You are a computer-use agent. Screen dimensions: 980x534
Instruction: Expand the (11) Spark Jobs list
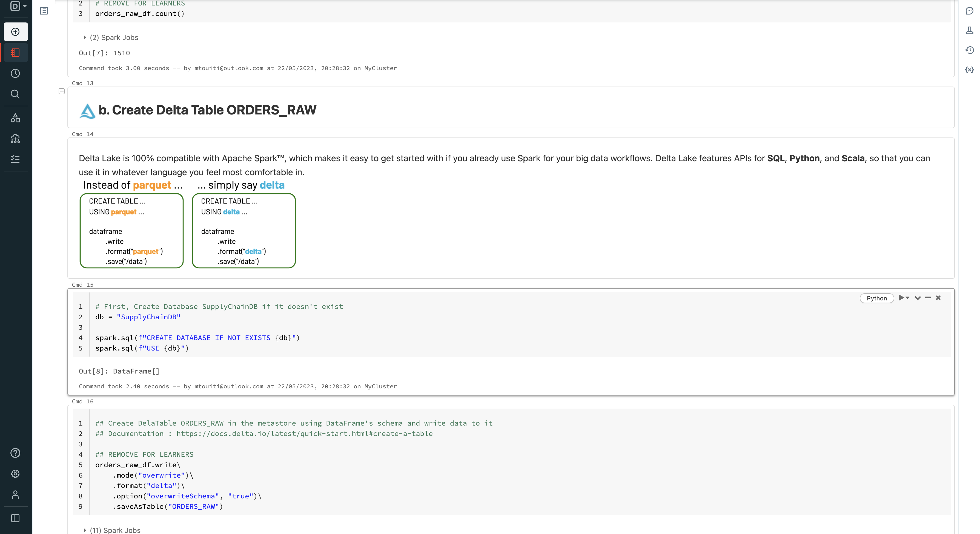click(85, 530)
